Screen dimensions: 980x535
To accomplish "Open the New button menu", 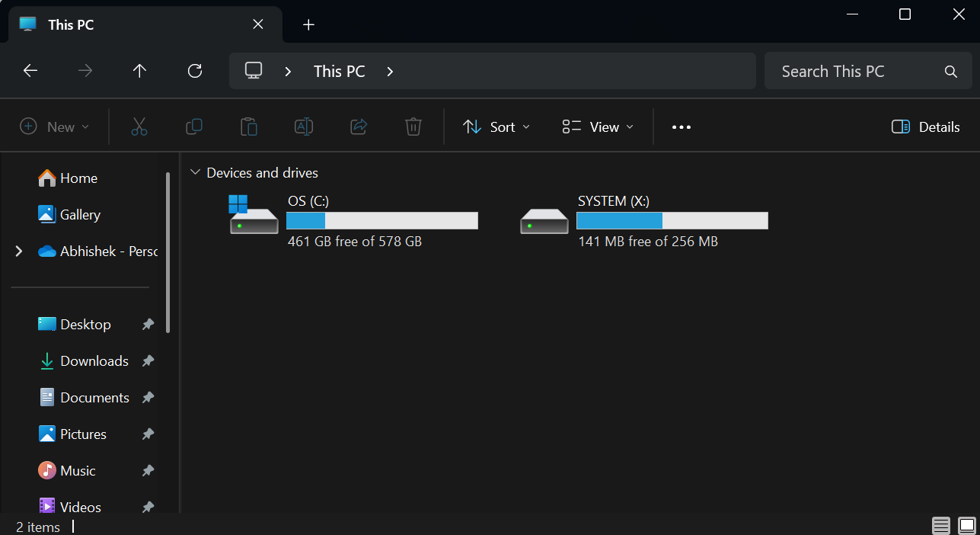I will [x=54, y=127].
